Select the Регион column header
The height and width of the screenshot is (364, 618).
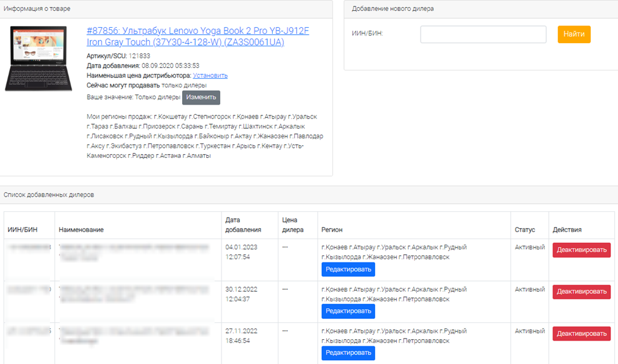coord(332,230)
